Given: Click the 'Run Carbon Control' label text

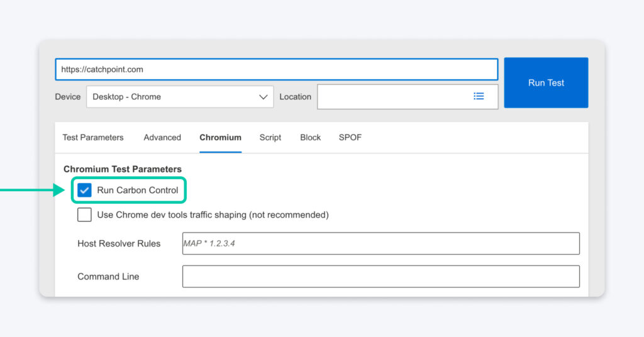Looking at the screenshot, I should pos(137,190).
